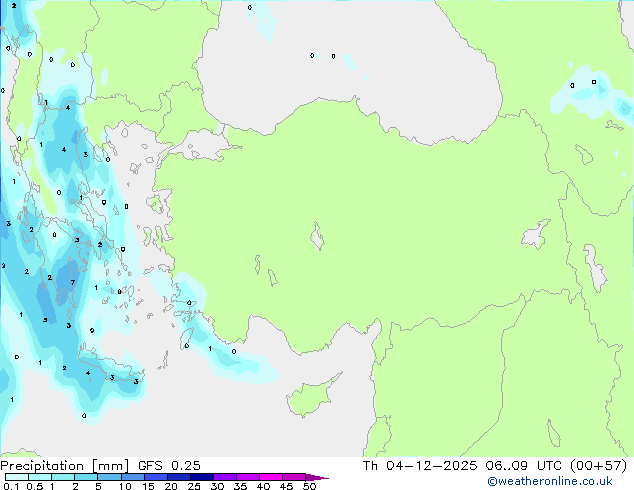Viewport: 634px width, 490px height.
Task: Click the '50' legend tick label
Action: [309, 486]
